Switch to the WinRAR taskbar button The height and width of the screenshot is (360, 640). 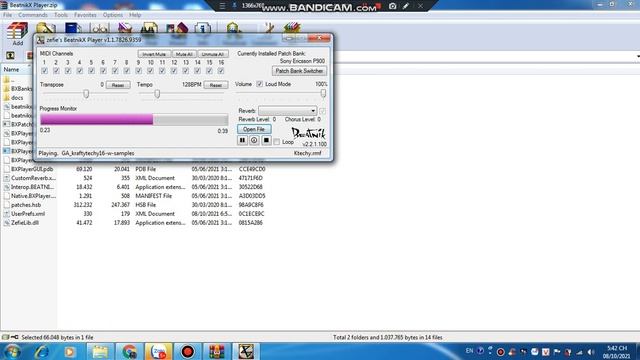(216, 351)
